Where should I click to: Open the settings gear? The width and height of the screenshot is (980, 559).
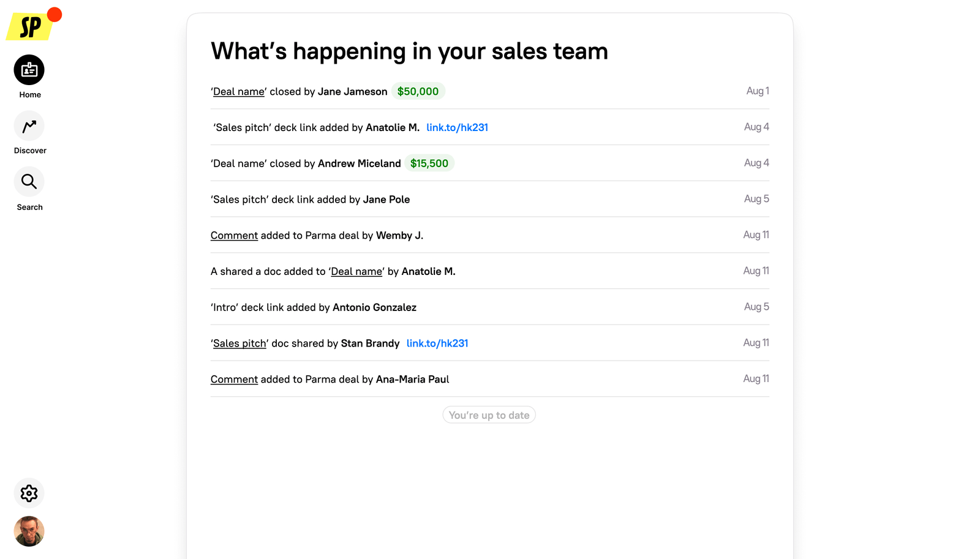click(28, 493)
